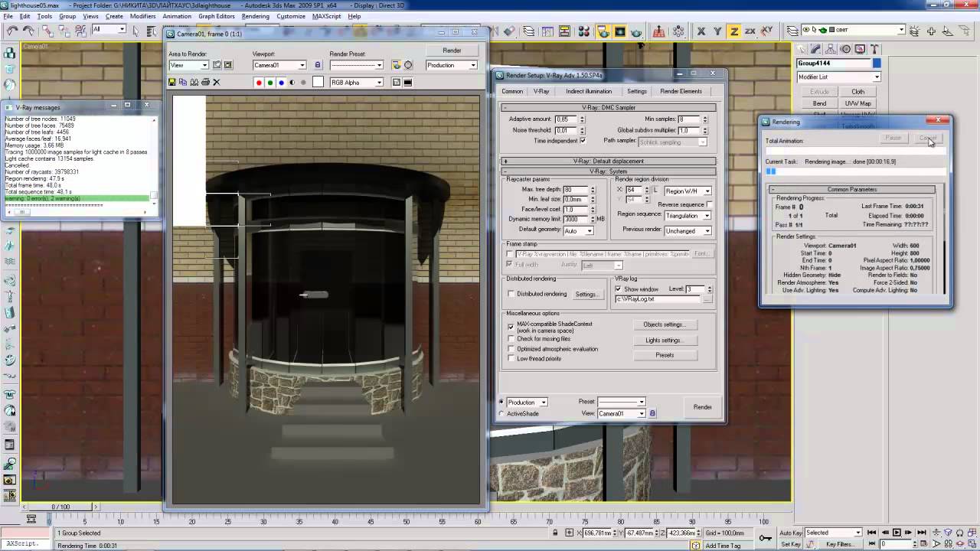The width and height of the screenshot is (980, 551).
Task: Clone the rendered frame window
Action: (x=194, y=82)
